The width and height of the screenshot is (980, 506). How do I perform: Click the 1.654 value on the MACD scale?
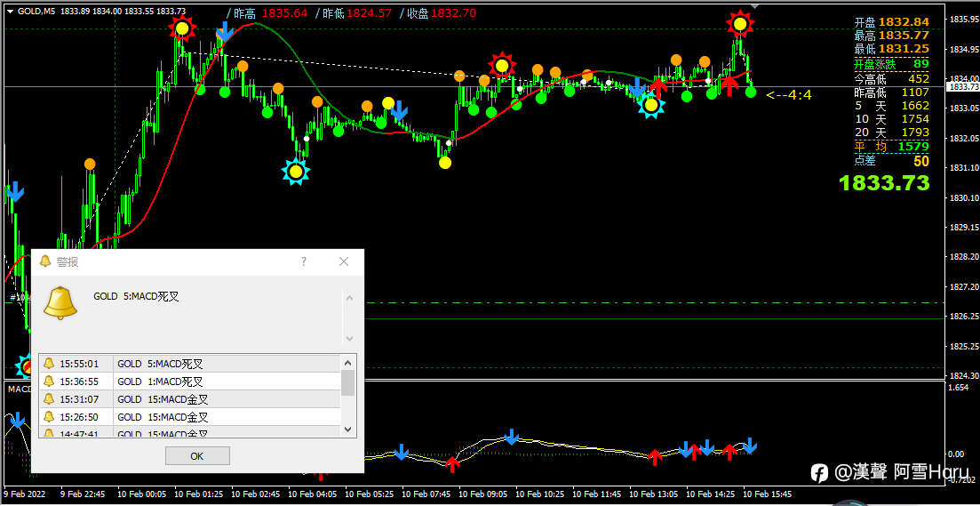(x=958, y=389)
